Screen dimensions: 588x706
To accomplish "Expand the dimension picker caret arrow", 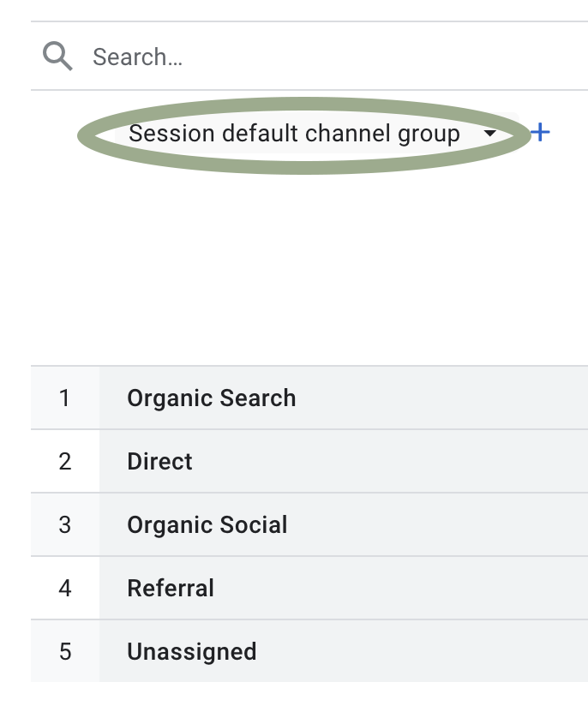I will 489,134.
